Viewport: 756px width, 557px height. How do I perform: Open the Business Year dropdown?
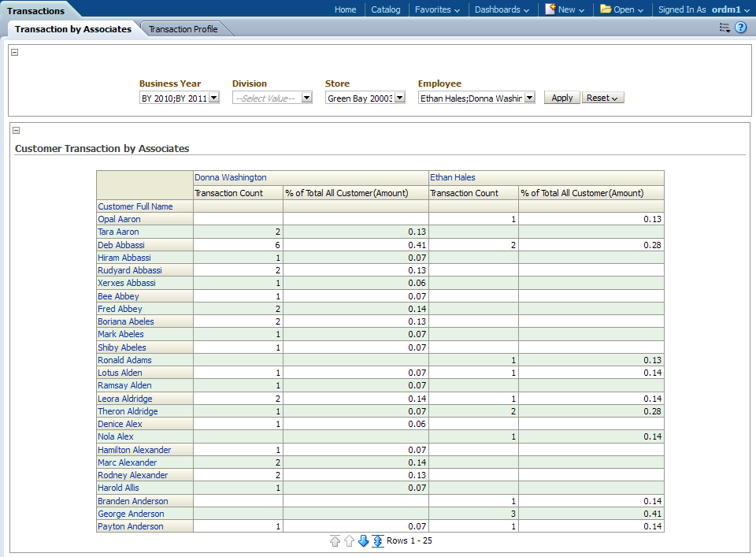[214, 98]
